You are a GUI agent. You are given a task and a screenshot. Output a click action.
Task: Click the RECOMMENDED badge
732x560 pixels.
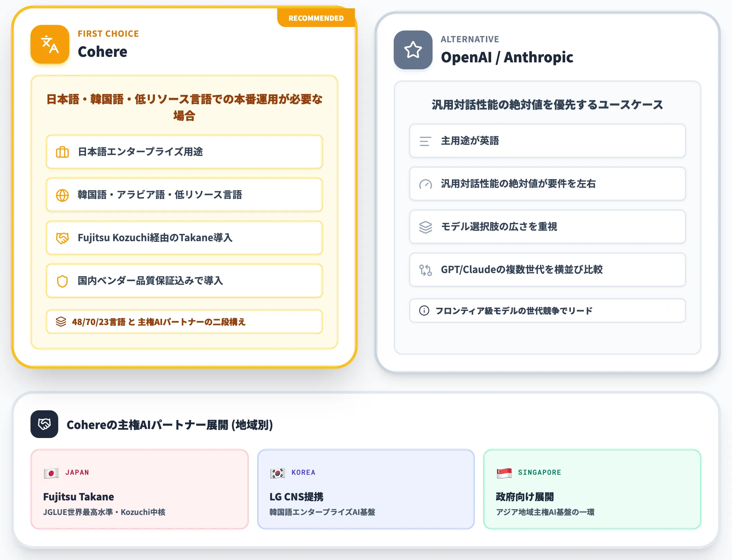click(316, 18)
